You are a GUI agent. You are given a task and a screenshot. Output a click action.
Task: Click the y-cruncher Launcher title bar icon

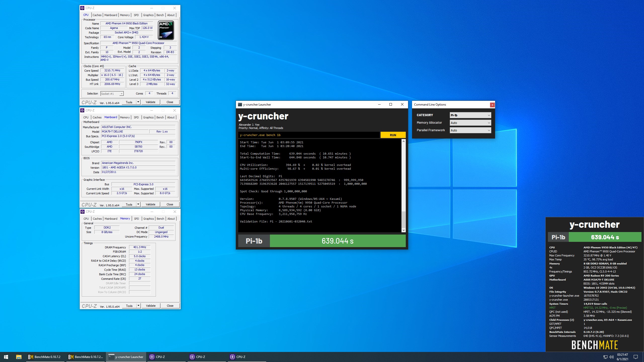tap(240, 105)
